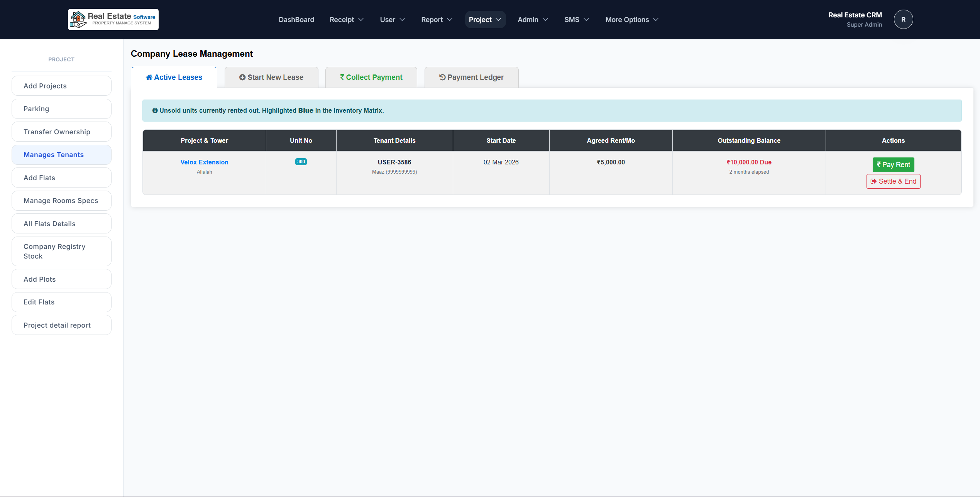Select the Unit No 303 badge
Image resolution: width=980 pixels, height=497 pixels.
[x=301, y=162]
